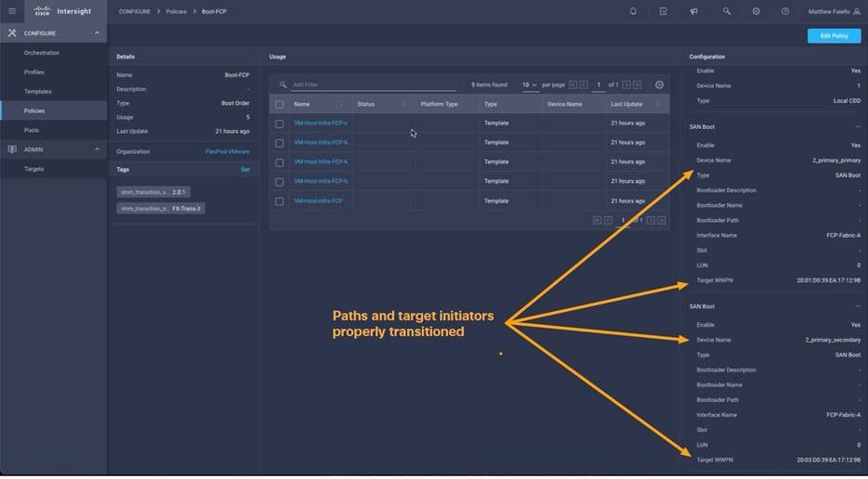Click the 2_primary_secondary device name value
The height and width of the screenshot is (479, 868).
click(x=833, y=340)
